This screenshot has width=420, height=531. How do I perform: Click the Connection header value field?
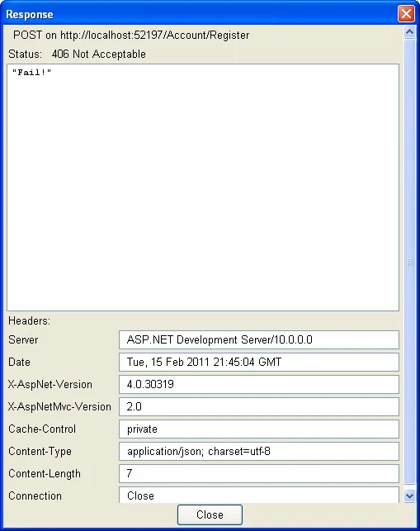click(x=259, y=495)
